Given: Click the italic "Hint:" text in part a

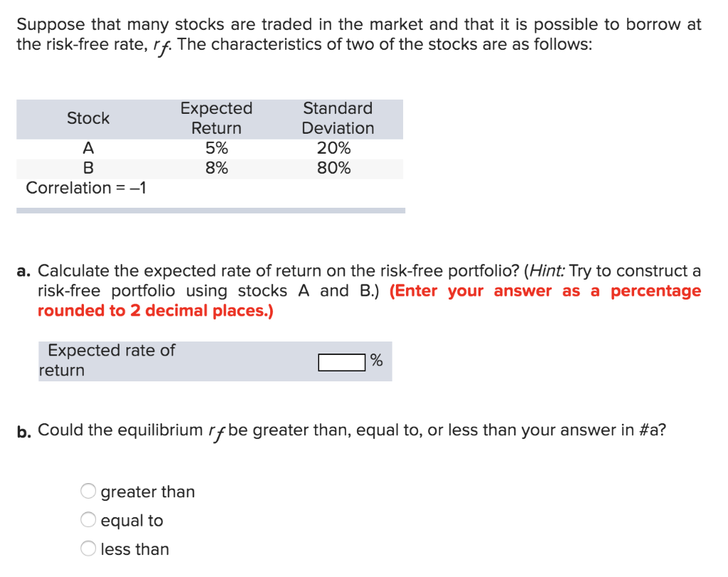Looking at the screenshot, I should (547, 270).
